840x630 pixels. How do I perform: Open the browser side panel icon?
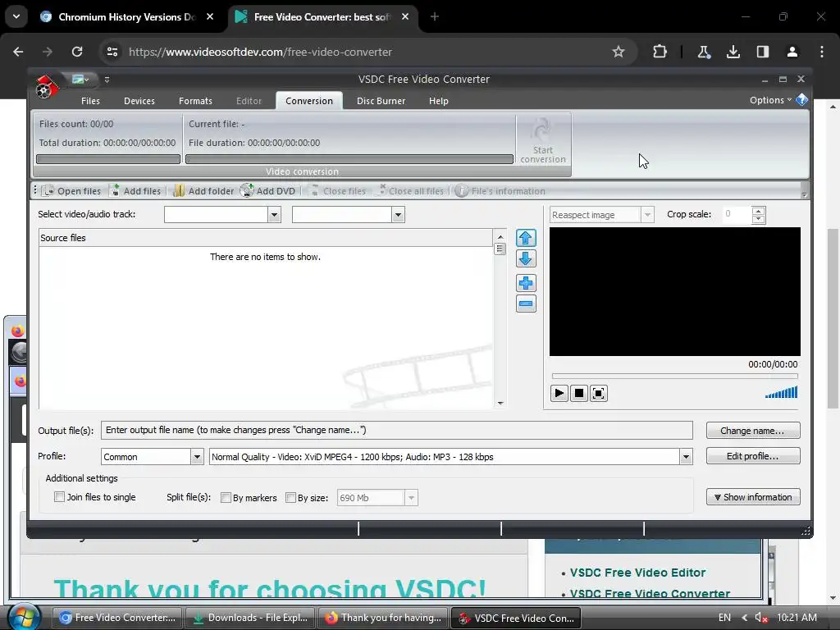tap(762, 52)
